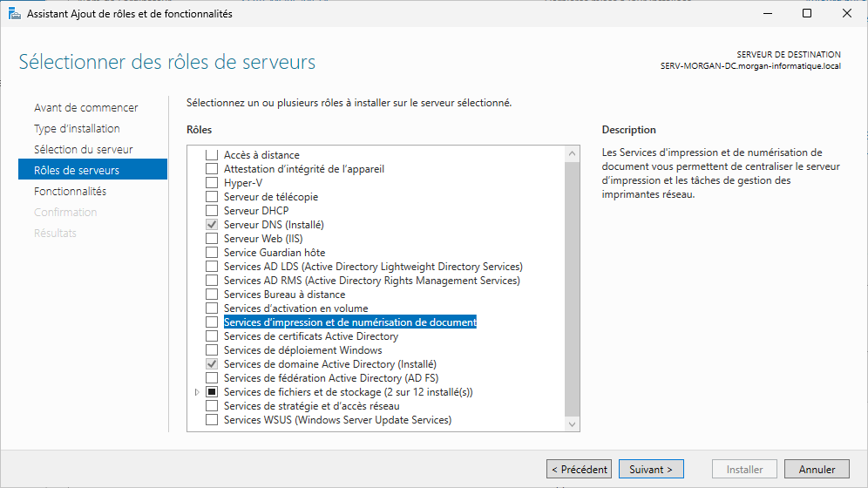Enable the Accès à distance role
The height and width of the screenshot is (488, 868).
point(211,155)
